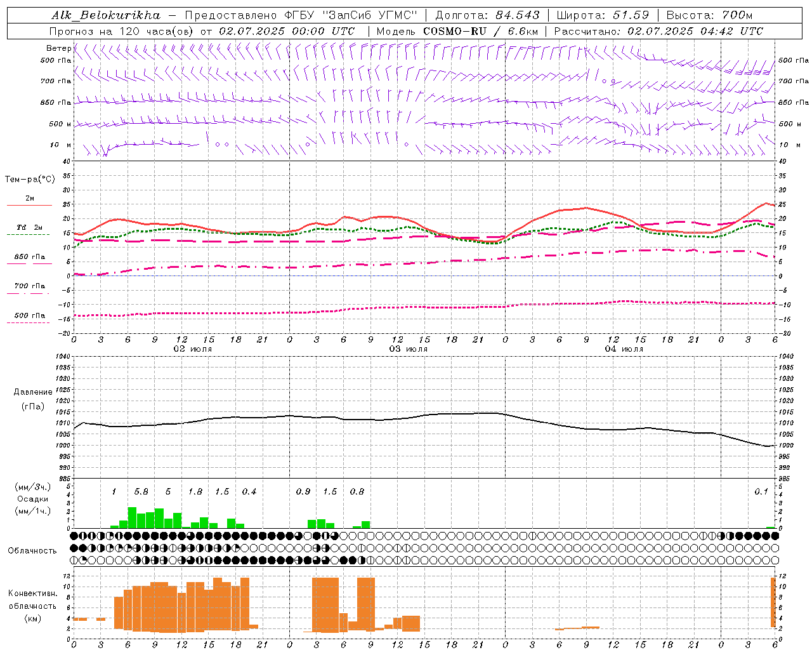The height and width of the screenshot is (650, 812).
Task: Click the '(гПа)' pressure unit label
Action: tap(32, 406)
